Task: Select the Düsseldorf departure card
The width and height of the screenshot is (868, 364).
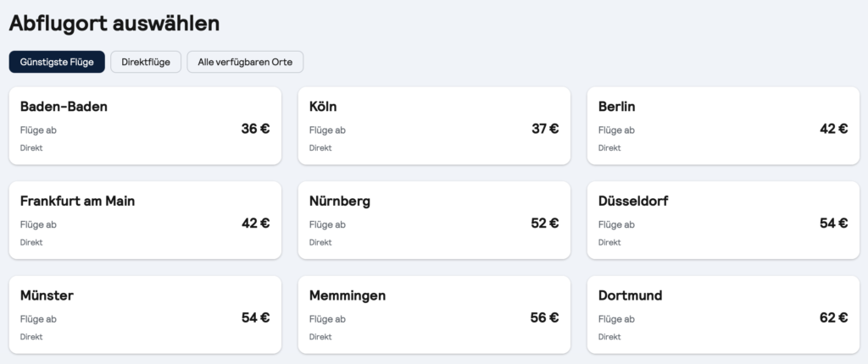Action: point(722,220)
